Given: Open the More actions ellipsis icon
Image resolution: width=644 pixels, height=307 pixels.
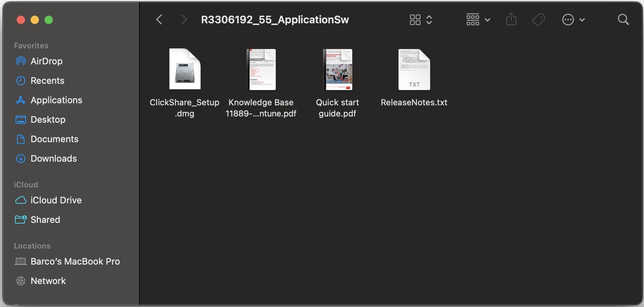Looking at the screenshot, I should [x=568, y=20].
